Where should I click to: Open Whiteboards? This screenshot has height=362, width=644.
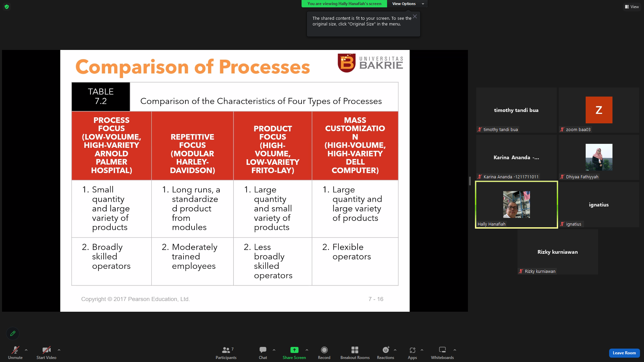click(442, 353)
